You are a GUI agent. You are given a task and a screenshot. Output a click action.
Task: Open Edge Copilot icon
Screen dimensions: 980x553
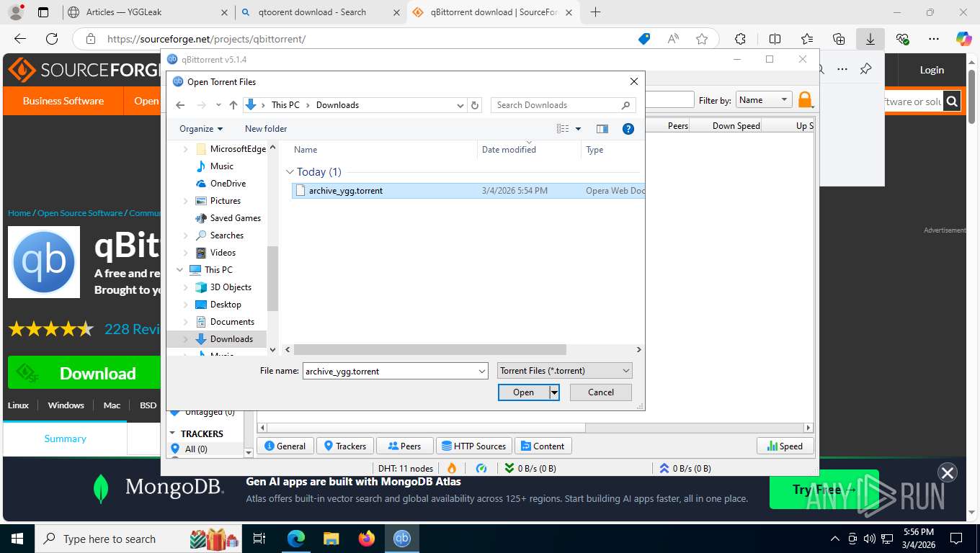tap(963, 39)
